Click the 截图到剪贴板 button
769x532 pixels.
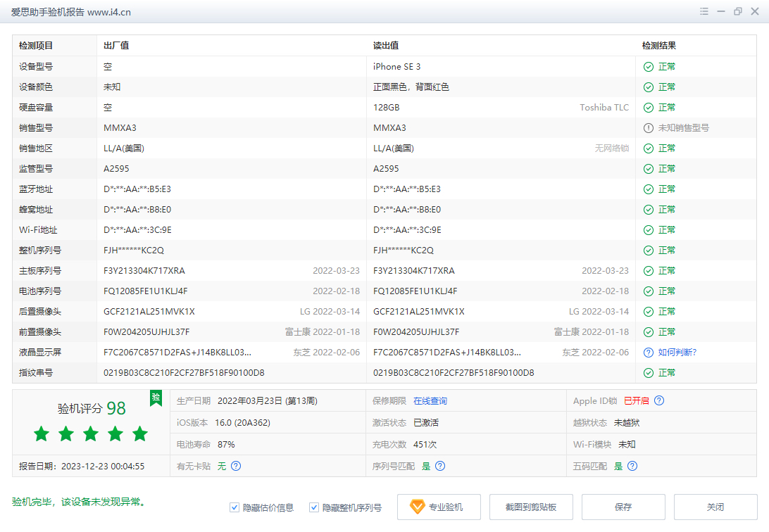point(531,507)
